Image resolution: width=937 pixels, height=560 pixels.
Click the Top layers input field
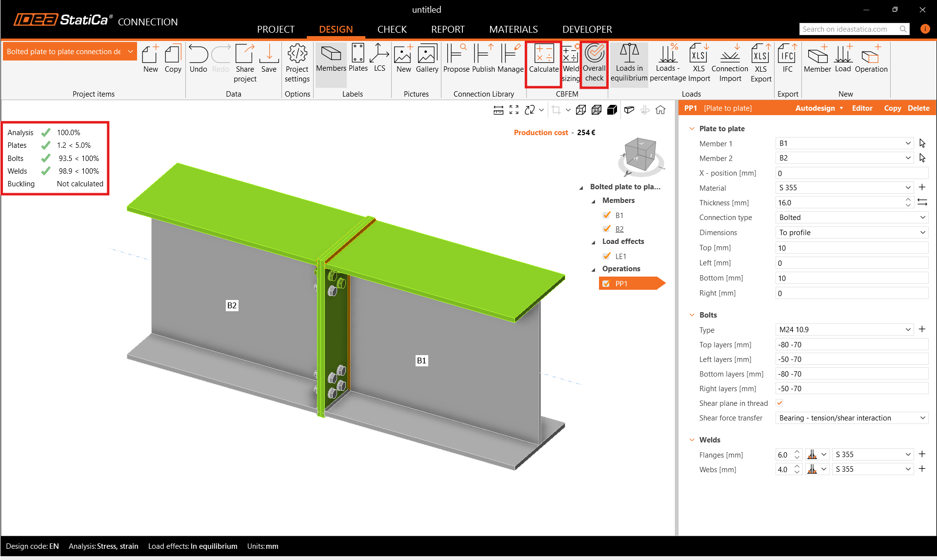click(x=851, y=345)
